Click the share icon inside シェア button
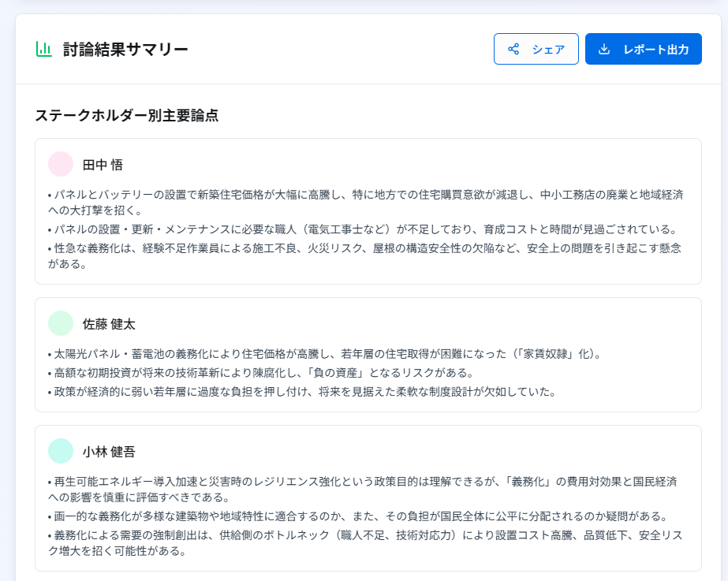 click(x=513, y=49)
